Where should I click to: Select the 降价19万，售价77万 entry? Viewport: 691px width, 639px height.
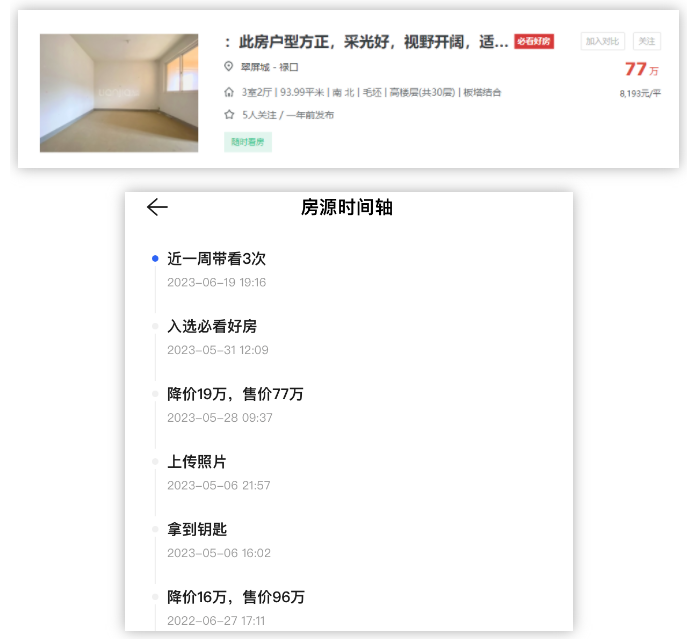point(235,394)
